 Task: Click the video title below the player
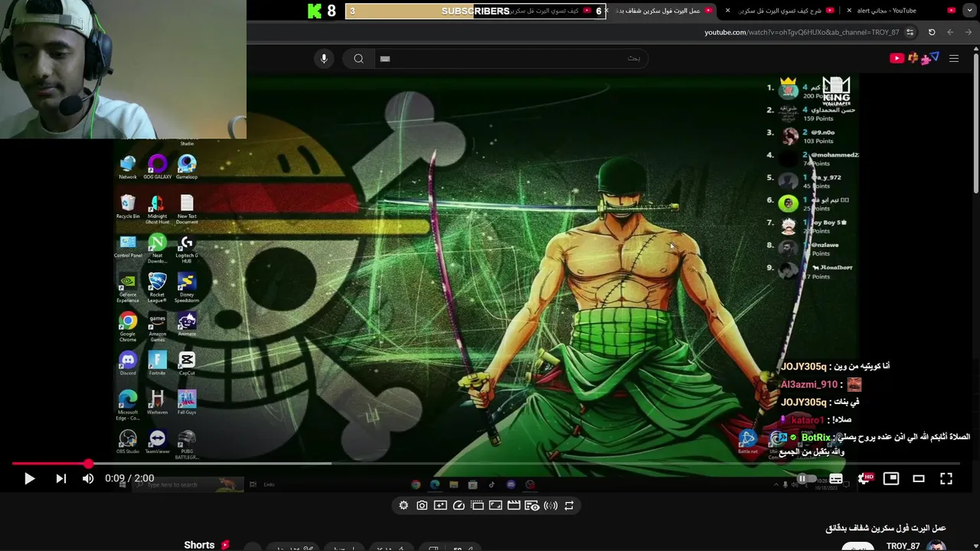(x=886, y=528)
